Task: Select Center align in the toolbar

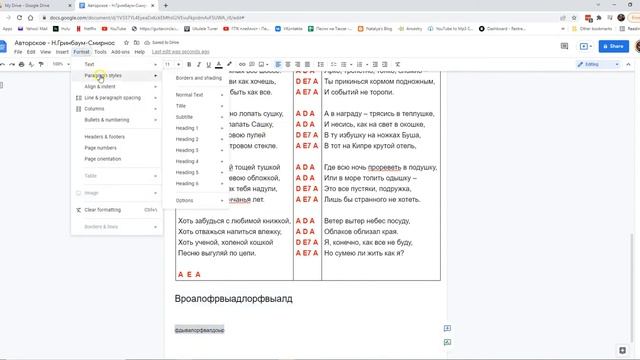Action: (288, 64)
